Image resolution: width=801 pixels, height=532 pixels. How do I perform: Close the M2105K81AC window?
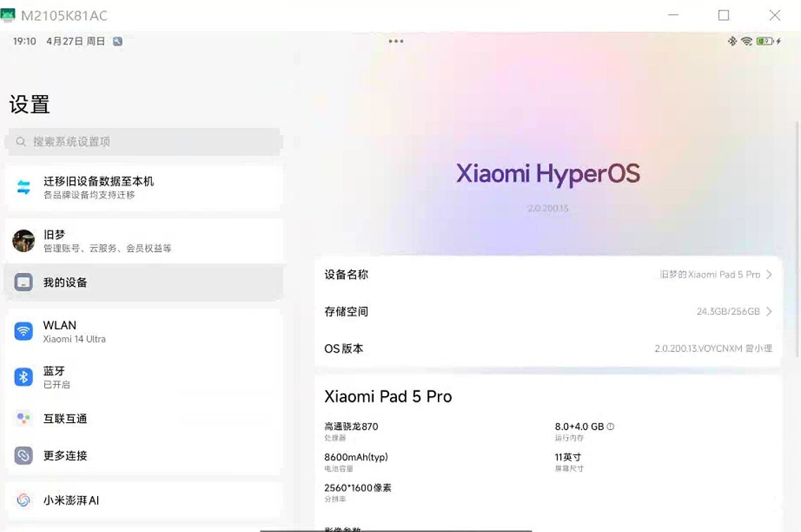(x=774, y=15)
